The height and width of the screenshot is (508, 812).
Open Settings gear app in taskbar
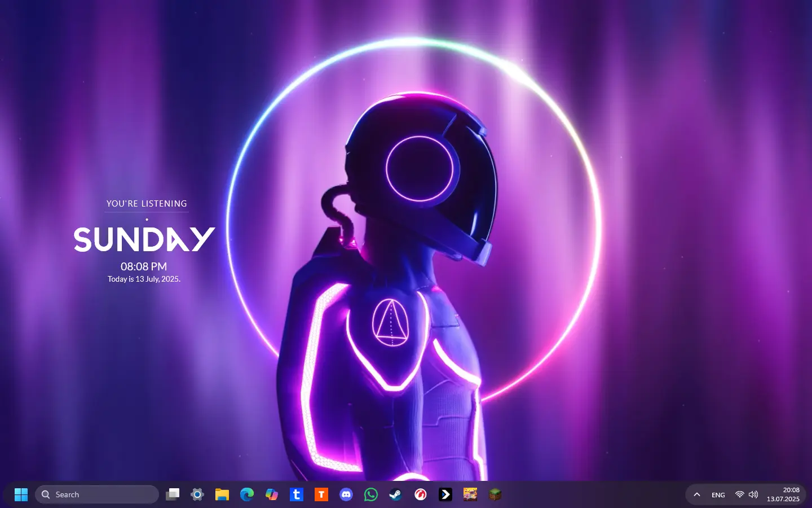pyautogui.click(x=197, y=494)
